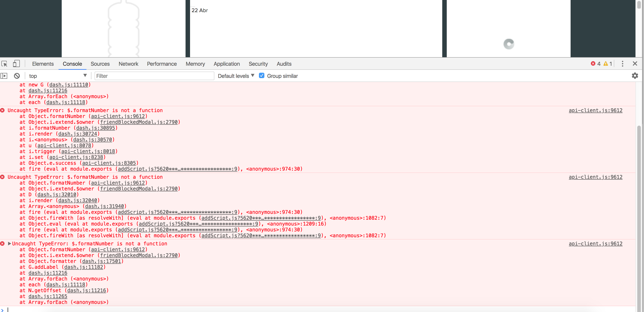Uncheck the Group similar checkbox
This screenshot has width=644, height=312.
click(x=261, y=75)
